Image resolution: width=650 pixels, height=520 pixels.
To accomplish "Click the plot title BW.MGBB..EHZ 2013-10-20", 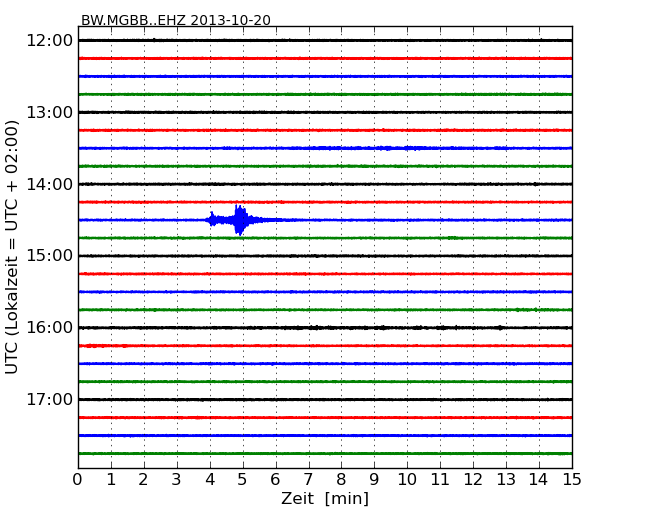I will [176, 20].
